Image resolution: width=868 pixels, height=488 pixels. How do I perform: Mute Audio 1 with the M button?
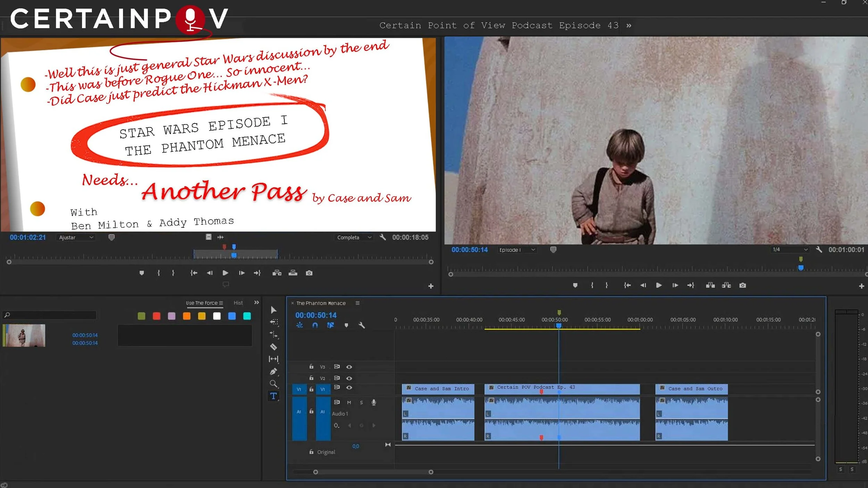(x=349, y=403)
